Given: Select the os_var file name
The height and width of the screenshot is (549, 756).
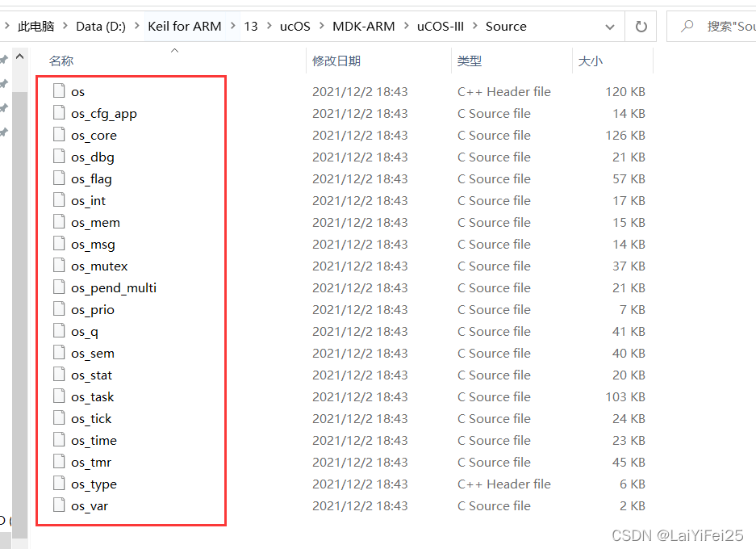Looking at the screenshot, I should point(90,506).
